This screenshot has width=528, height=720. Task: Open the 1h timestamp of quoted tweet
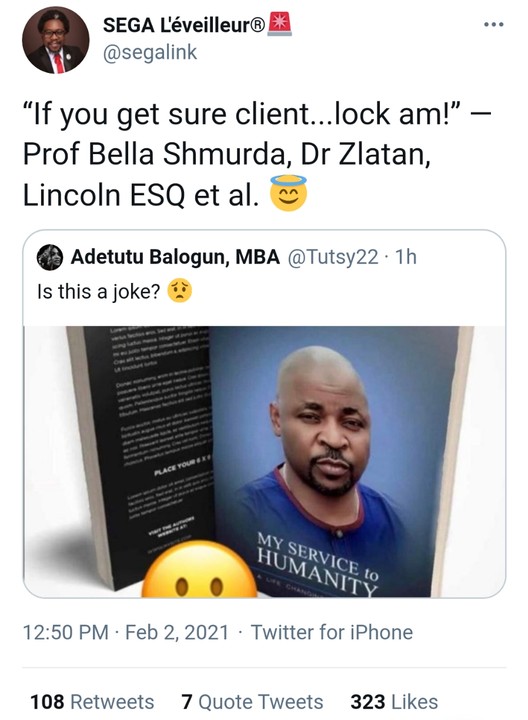point(406,257)
